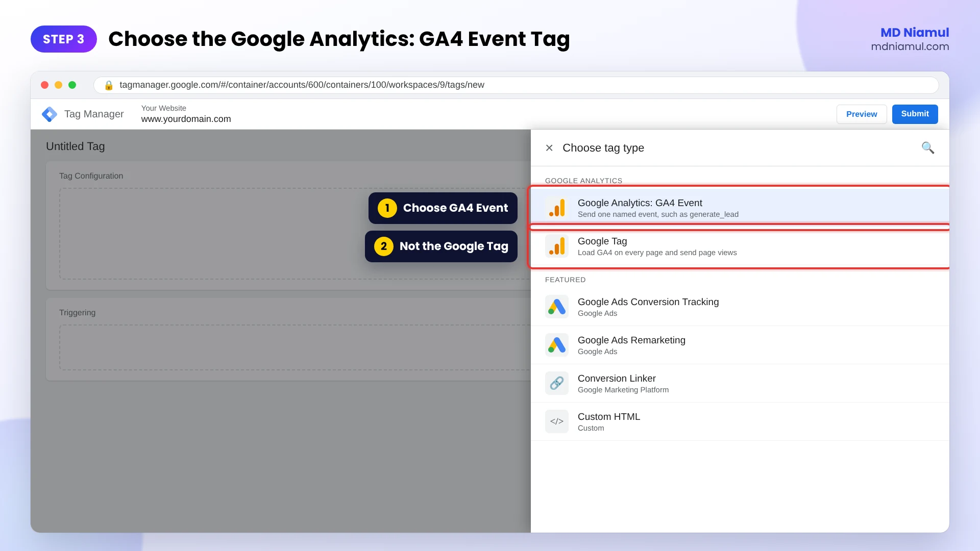Click the 'Your Website' account label
Viewport: 980px width, 551px height.
coord(164,108)
